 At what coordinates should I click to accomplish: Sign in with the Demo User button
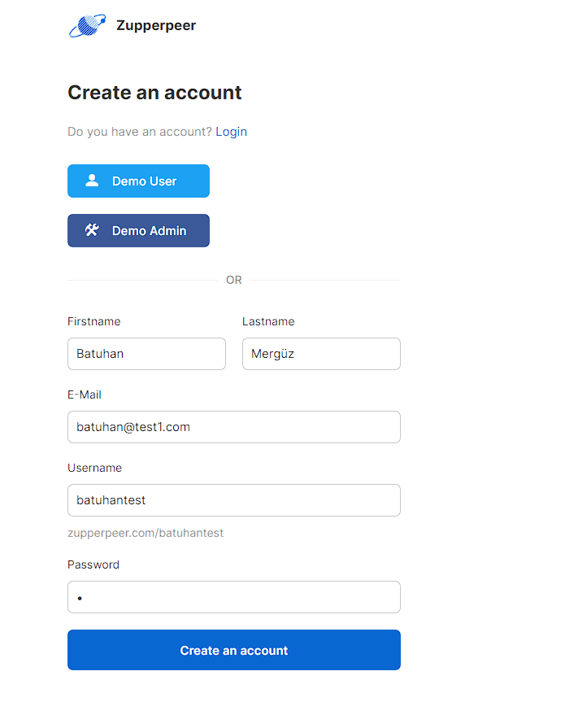click(x=138, y=181)
